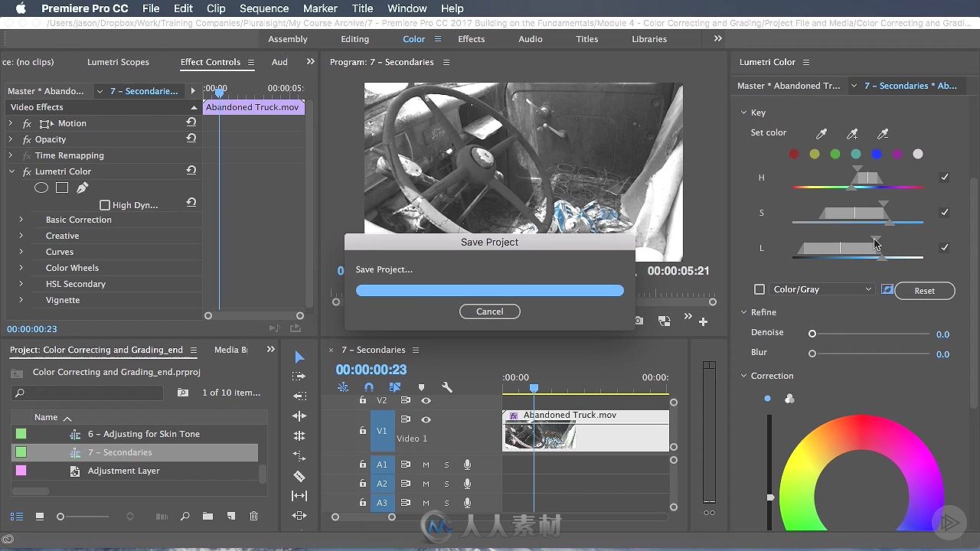Select the Razor tool
The width and height of the screenshot is (980, 551).
[299, 476]
